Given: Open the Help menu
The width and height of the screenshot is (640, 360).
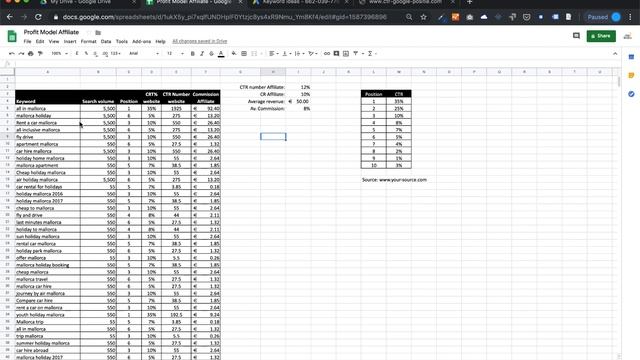Looking at the screenshot, I should point(160,41).
